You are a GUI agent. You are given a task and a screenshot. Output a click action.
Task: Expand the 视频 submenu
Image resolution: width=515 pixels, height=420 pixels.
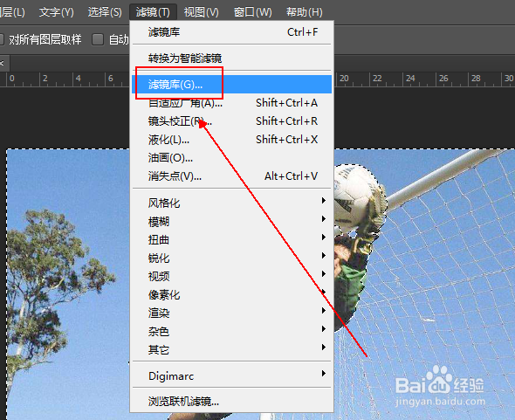(x=232, y=277)
